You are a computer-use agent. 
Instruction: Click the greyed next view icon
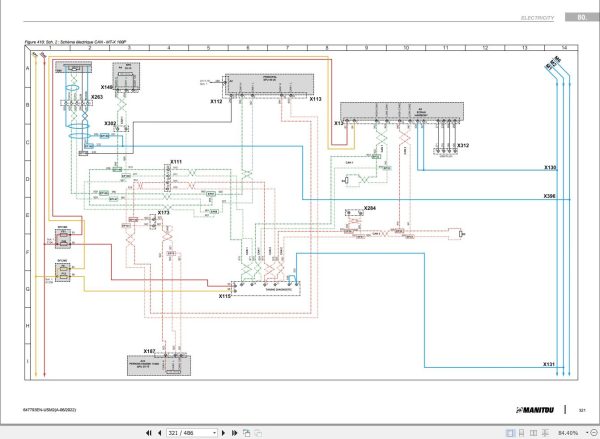tap(258, 433)
